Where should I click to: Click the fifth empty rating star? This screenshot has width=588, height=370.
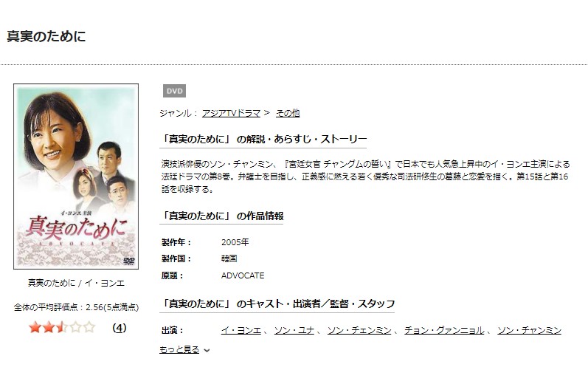[x=89, y=327]
